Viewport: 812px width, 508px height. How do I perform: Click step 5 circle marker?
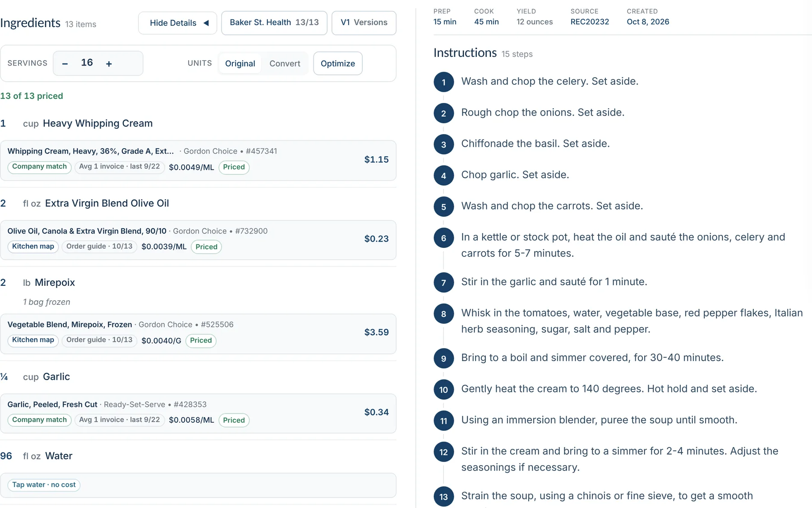(444, 207)
